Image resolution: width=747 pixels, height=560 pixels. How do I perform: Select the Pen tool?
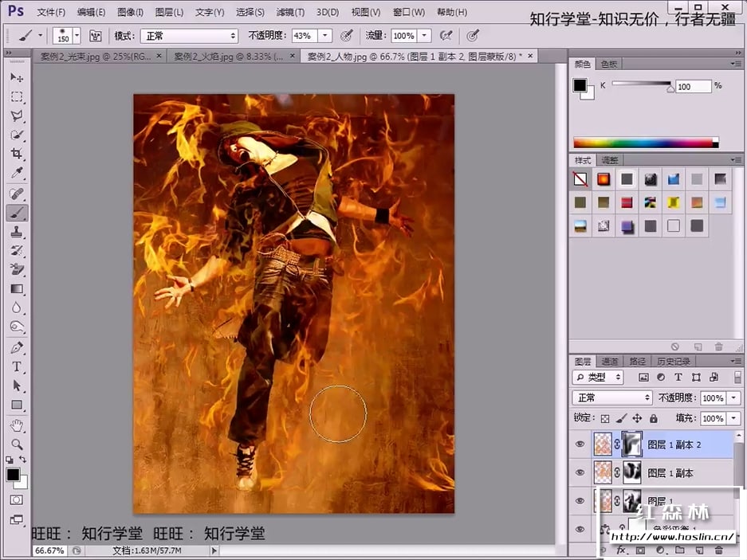[x=17, y=347]
